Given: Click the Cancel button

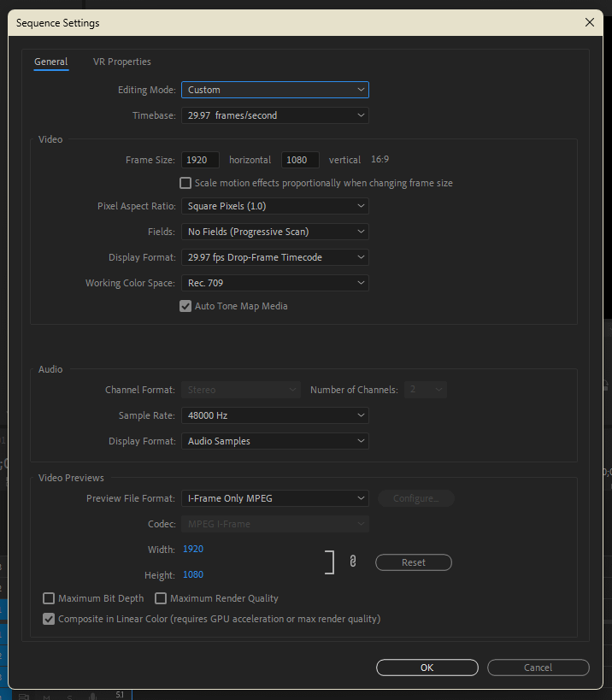Looking at the screenshot, I should pos(538,668).
